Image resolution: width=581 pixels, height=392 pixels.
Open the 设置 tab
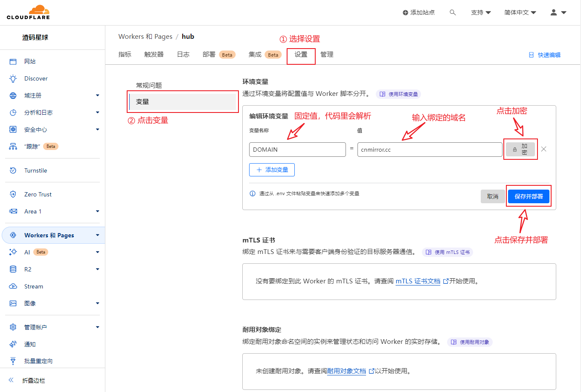(x=301, y=55)
